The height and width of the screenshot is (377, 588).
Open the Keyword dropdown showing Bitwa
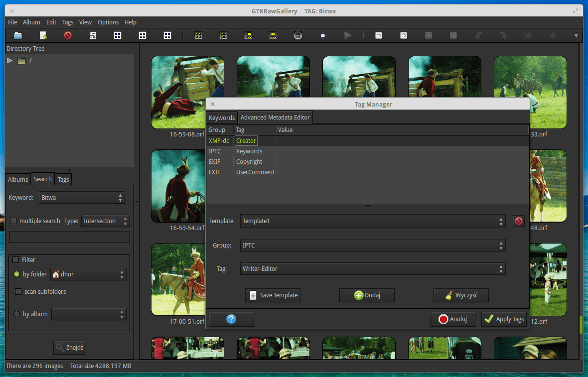coord(82,198)
